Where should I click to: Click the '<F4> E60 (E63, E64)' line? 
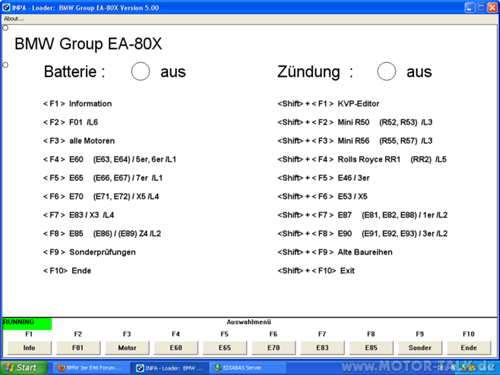coord(109,159)
